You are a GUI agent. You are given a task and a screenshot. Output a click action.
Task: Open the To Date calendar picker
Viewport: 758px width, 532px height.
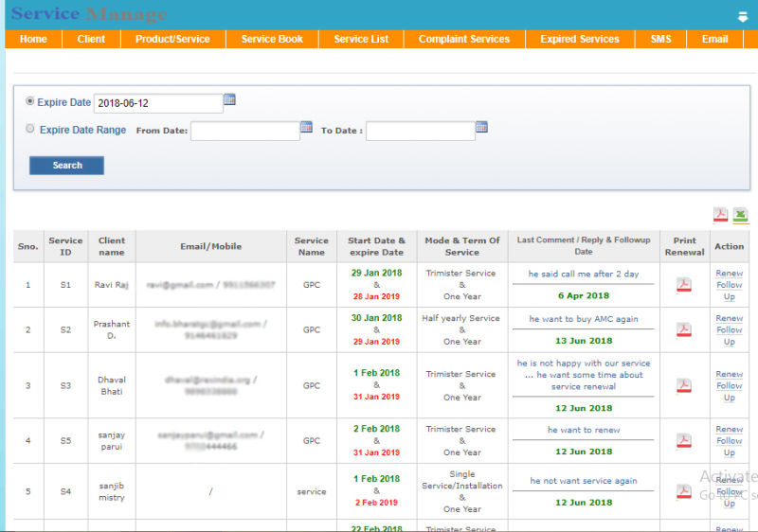tap(481, 127)
